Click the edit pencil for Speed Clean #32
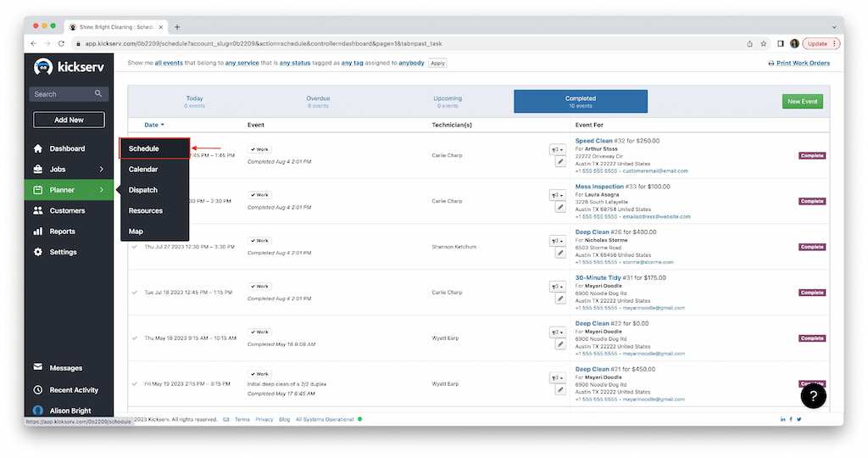The image size is (868, 458). pyautogui.click(x=560, y=162)
